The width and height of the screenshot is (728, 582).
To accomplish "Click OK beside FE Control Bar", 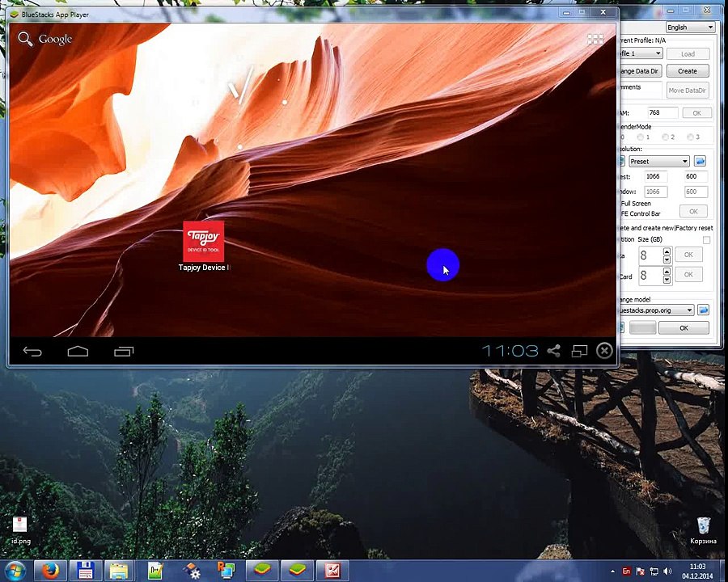I will 693,211.
